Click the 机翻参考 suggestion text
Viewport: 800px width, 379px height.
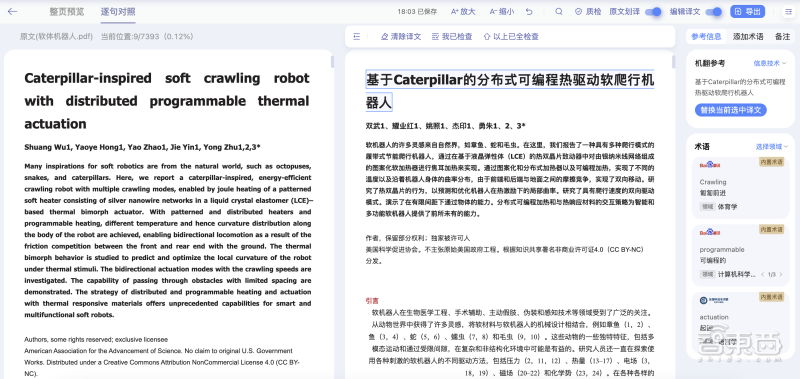coord(740,87)
